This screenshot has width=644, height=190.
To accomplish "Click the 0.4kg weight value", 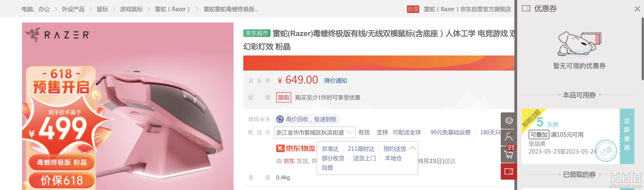I will pos(283,178).
